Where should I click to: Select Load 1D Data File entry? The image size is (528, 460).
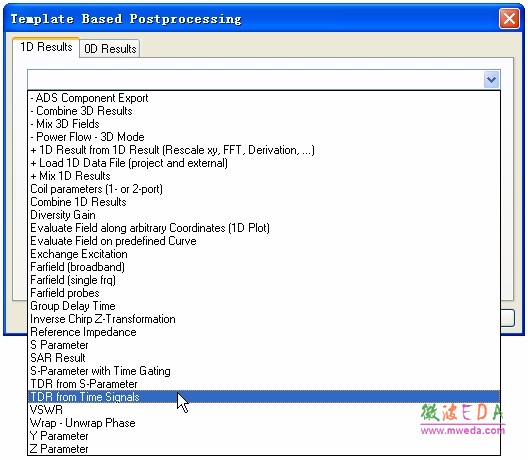coord(264,163)
